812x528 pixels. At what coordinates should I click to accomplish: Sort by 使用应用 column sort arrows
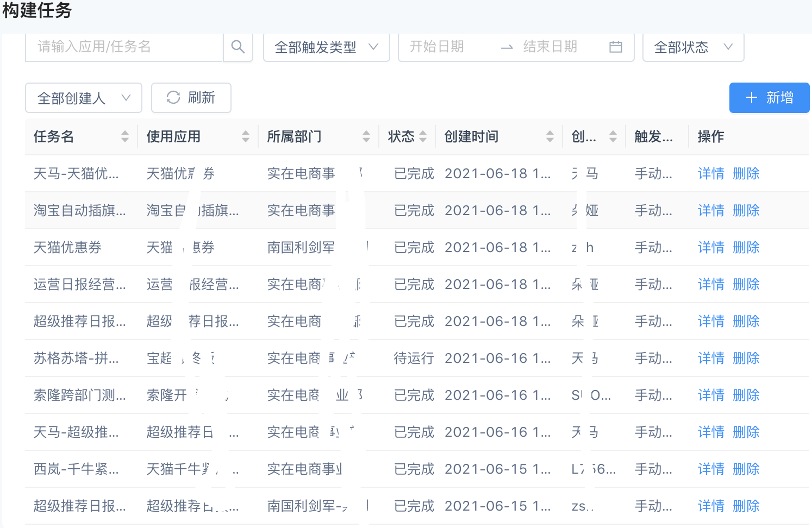click(246, 136)
